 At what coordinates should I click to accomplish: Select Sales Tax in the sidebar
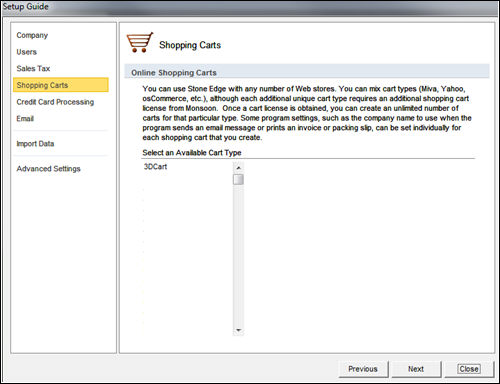point(33,69)
